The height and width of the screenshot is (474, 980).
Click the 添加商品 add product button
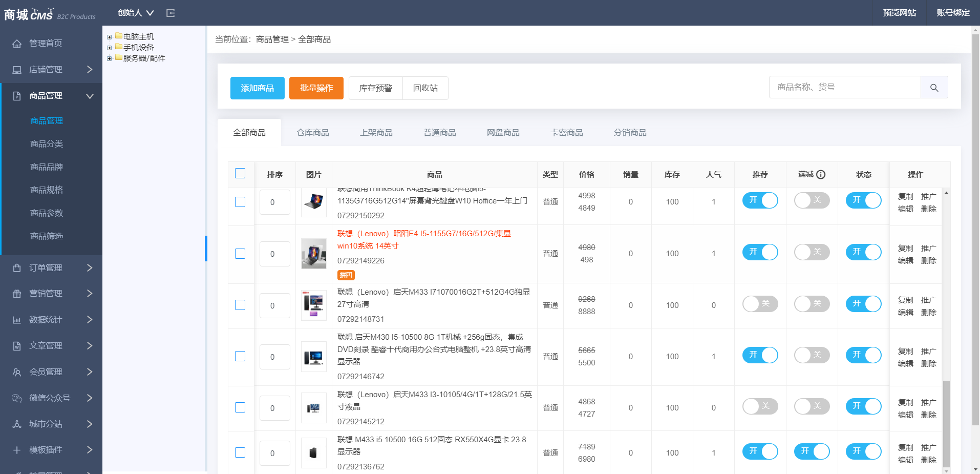tap(257, 88)
